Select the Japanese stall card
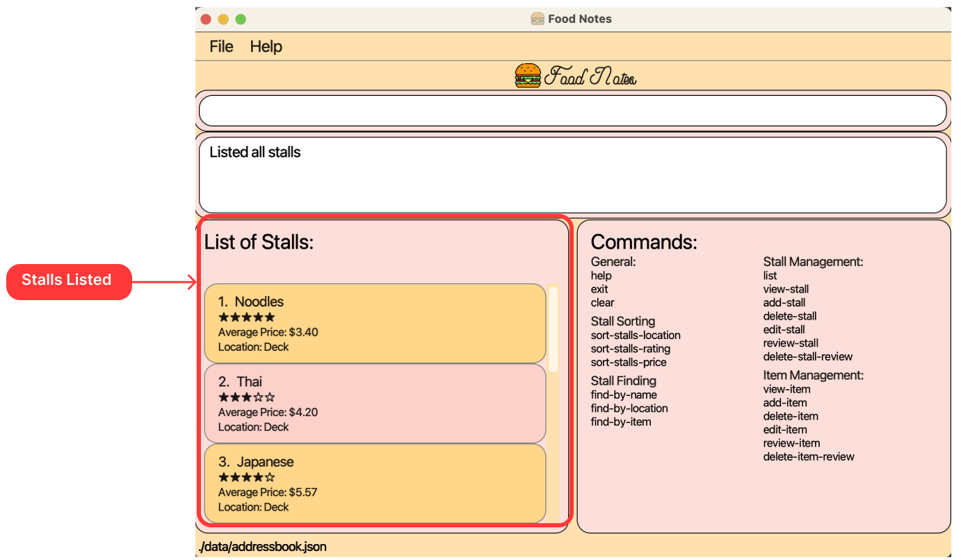This screenshot has height=560, width=961. [375, 484]
